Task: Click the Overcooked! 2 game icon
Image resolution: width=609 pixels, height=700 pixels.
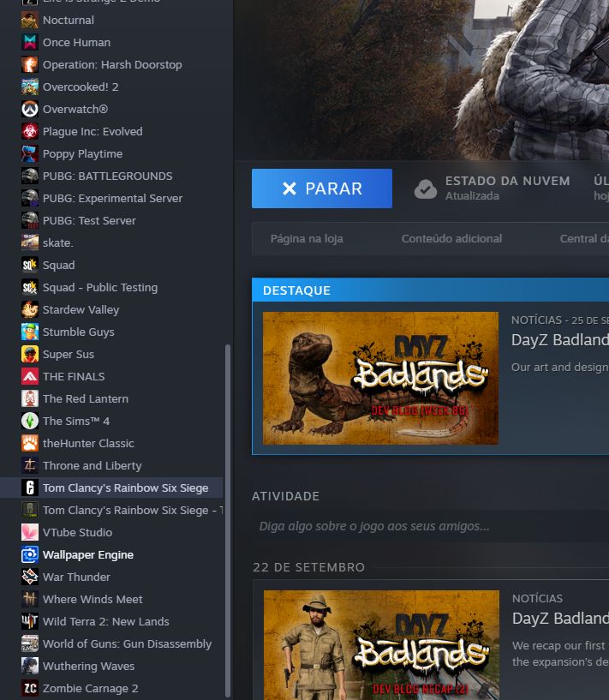Action: (x=30, y=87)
